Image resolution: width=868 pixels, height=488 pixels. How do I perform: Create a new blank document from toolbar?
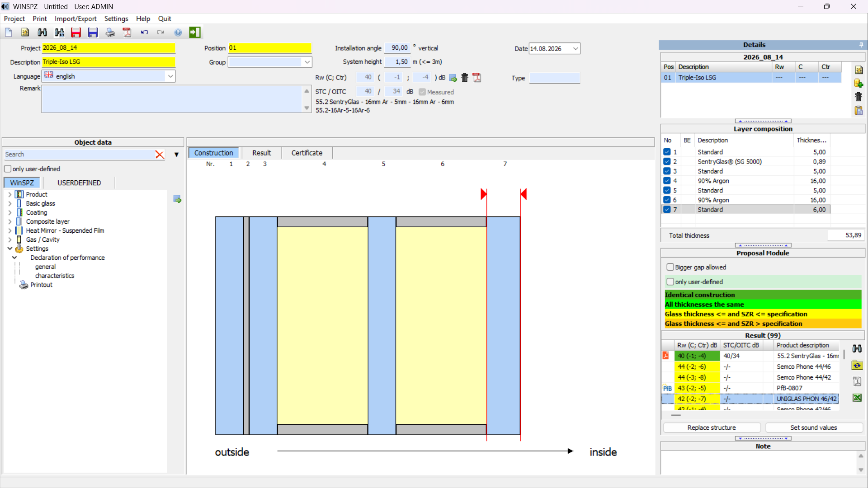pos(9,32)
